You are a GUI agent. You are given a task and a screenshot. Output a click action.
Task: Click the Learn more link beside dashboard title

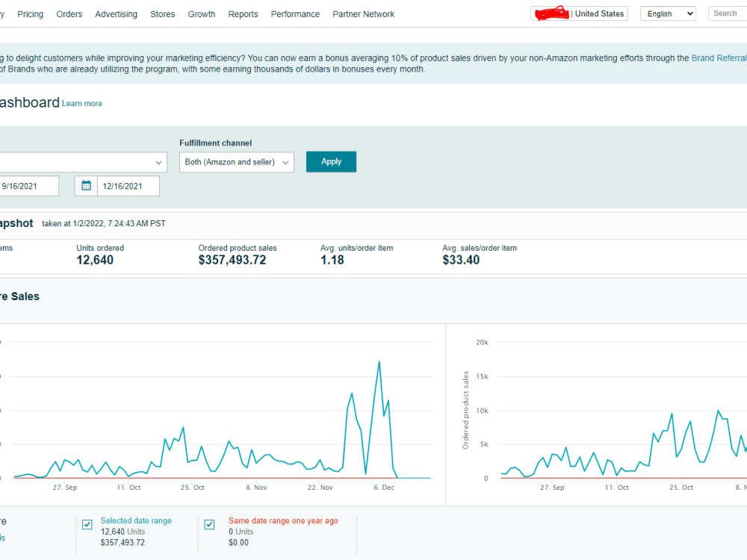pos(82,103)
